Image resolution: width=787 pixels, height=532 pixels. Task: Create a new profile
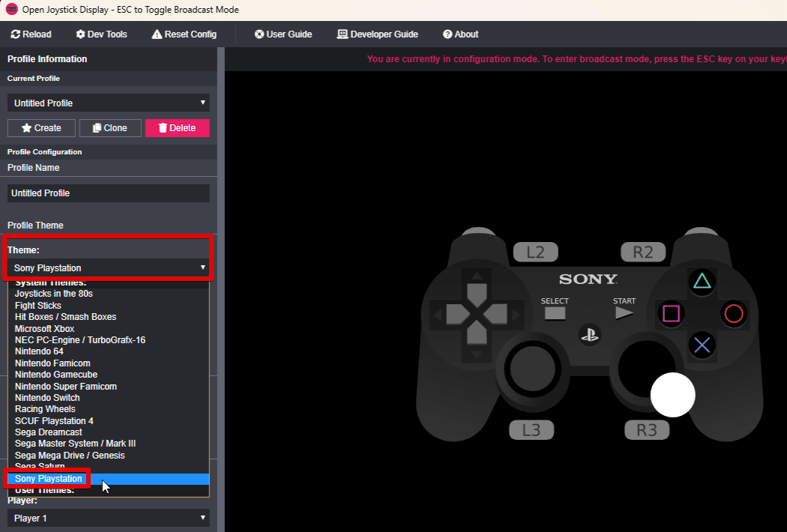[x=41, y=128]
